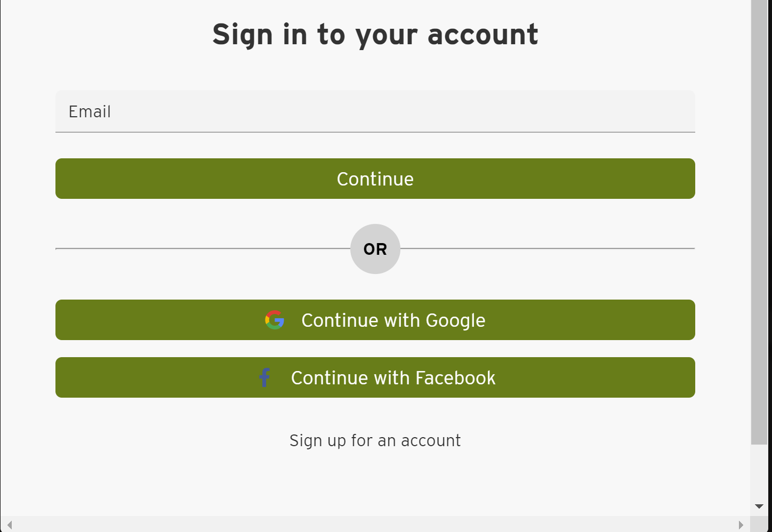Click the round OR divider badge
The image size is (772, 532).
pos(375,249)
